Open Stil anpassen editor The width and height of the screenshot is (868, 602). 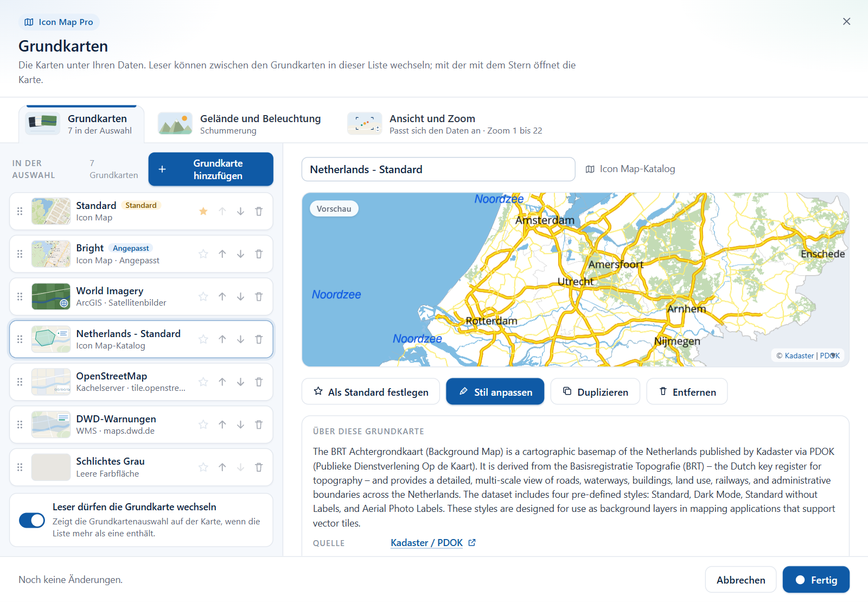pyautogui.click(x=495, y=392)
